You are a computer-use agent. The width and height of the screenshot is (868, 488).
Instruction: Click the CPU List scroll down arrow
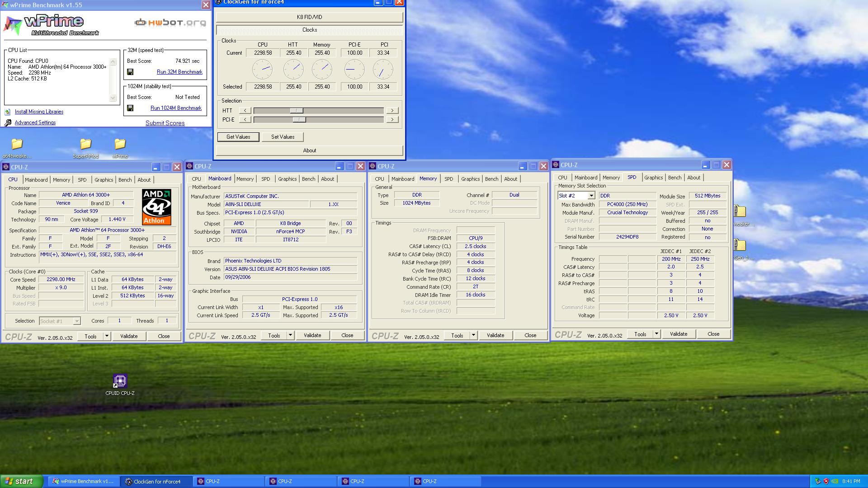click(113, 98)
